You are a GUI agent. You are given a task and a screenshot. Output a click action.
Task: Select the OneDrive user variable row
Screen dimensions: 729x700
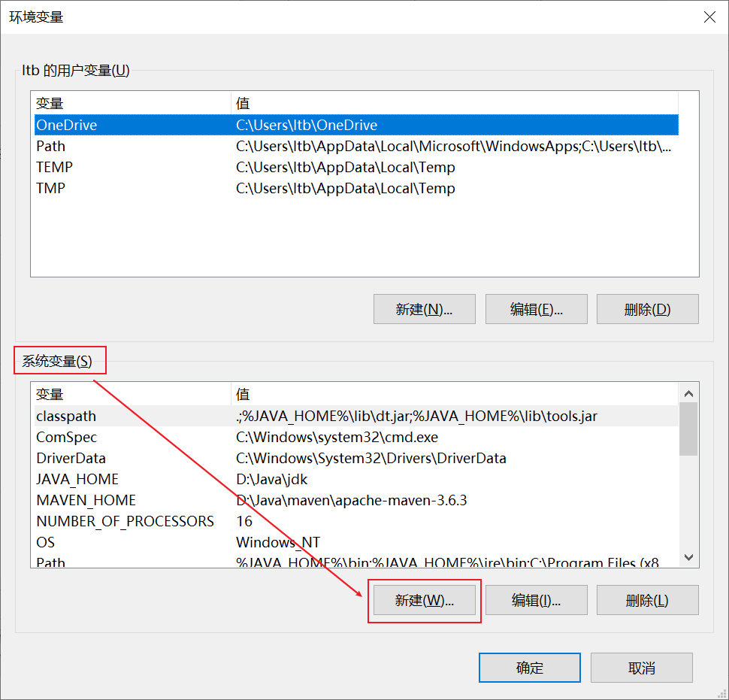click(x=356, y=125)
